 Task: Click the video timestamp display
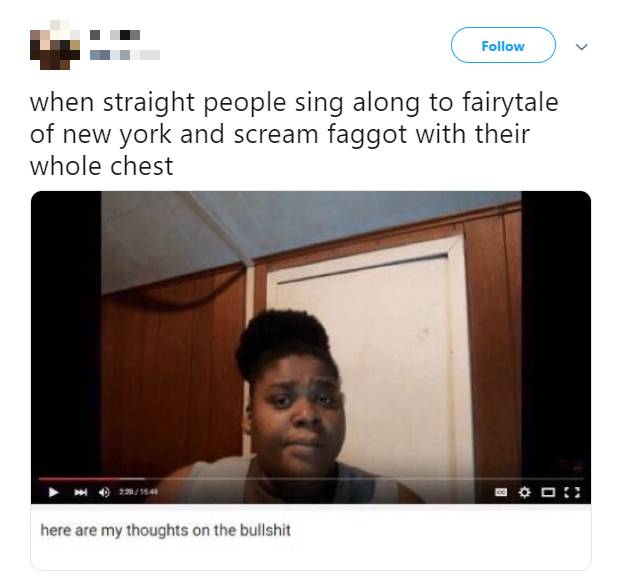point(139,492)
